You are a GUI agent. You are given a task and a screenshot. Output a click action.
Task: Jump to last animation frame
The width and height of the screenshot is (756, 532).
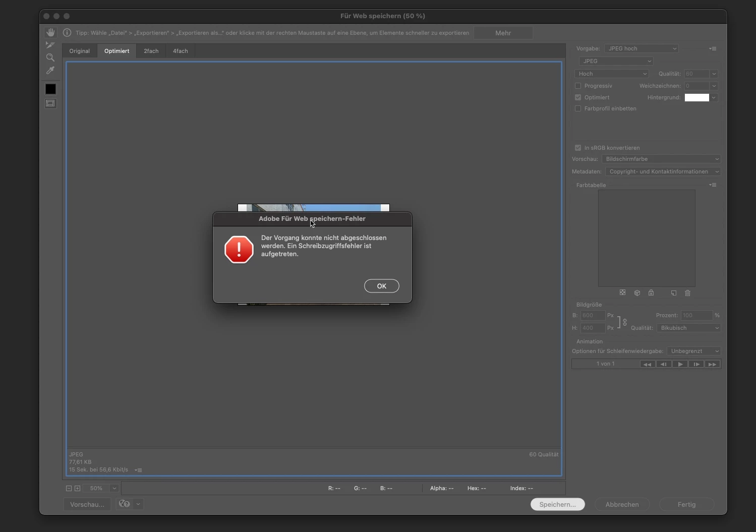tap(712, 364)
